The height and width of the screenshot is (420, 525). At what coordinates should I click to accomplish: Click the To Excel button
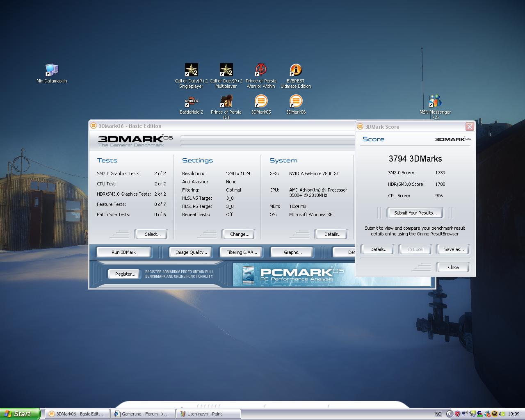point(415,249)
